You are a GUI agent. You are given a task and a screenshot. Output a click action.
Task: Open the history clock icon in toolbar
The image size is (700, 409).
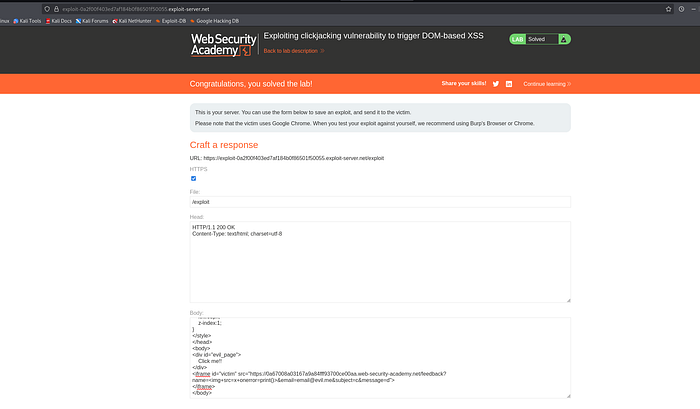(681, 9)
